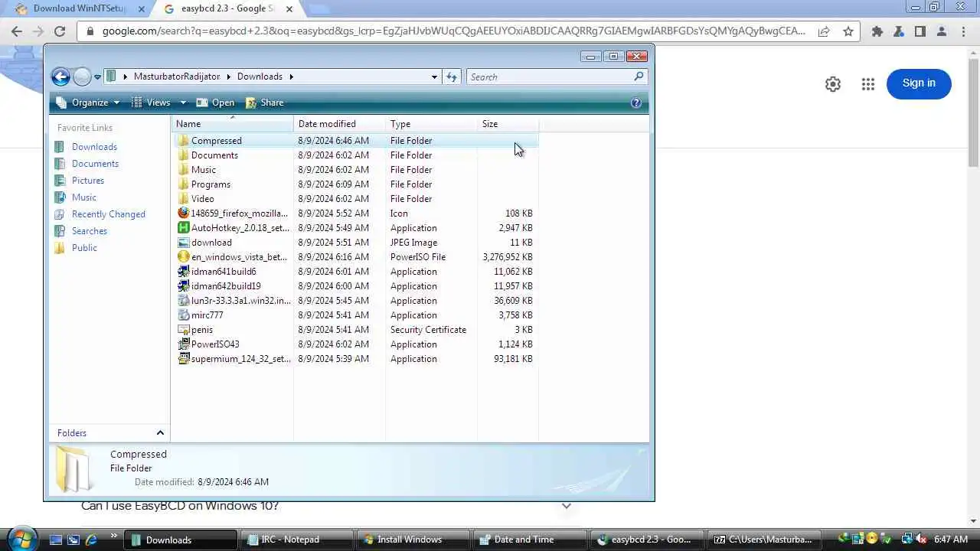This screenshot has width=980, height=551.
Task: Click the Google Sign in button
Action: point(919,83)
